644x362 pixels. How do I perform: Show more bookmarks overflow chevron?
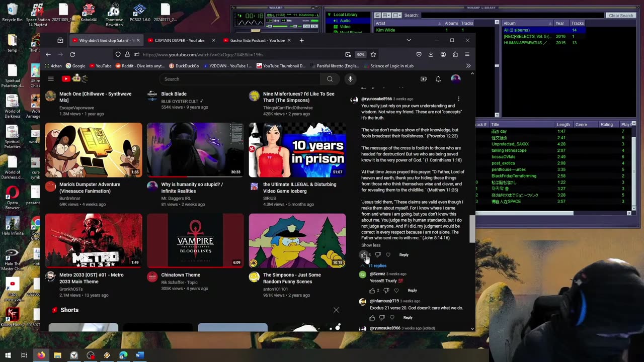point(468,66)
